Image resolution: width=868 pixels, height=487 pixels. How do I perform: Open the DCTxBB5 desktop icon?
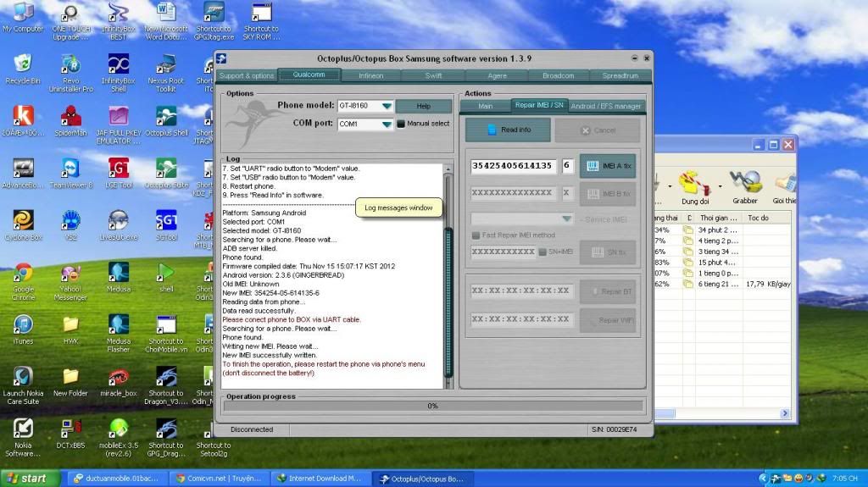(x=71, y=434)
